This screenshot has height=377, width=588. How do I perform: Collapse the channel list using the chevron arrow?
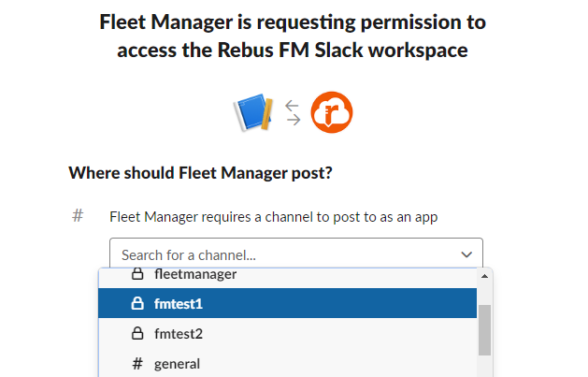[466, 254]
